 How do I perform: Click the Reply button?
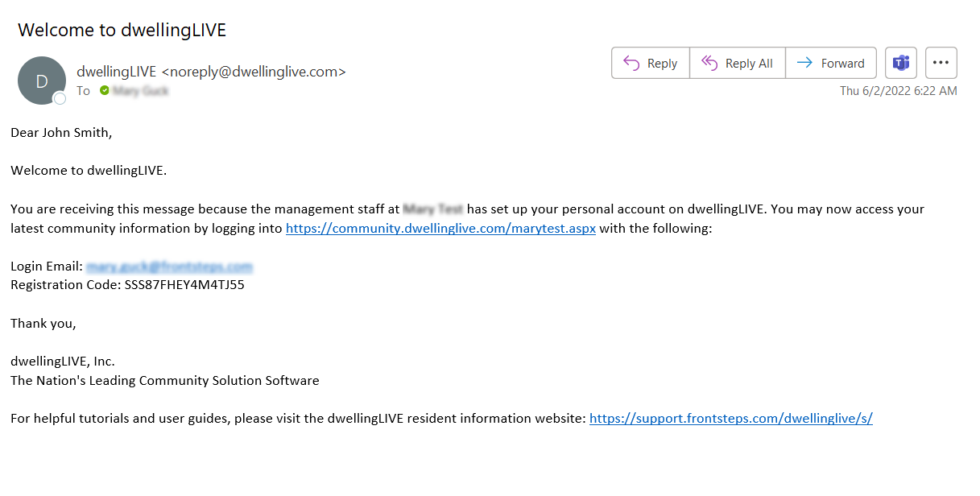651,64
